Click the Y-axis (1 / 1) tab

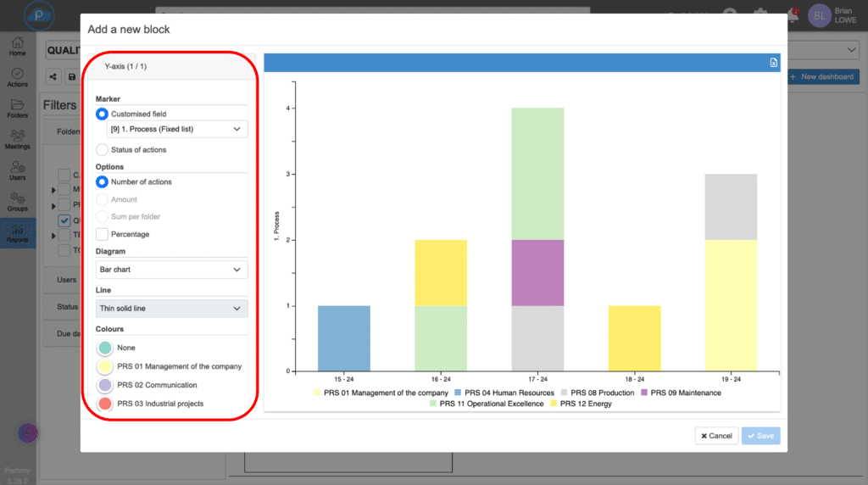point(125,66)
